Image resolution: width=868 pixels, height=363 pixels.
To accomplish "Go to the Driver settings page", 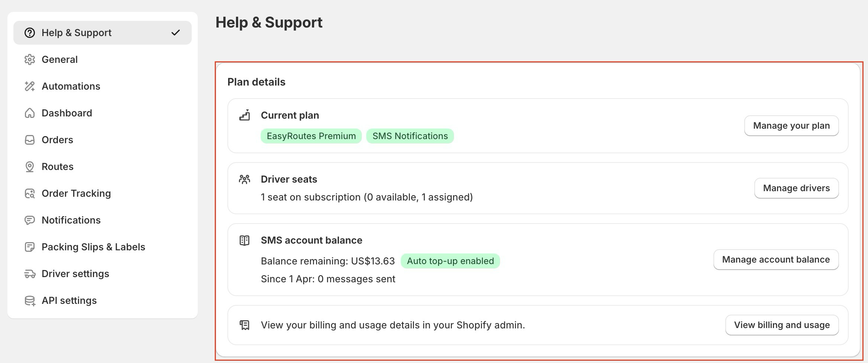I will [x=75, y=274].
